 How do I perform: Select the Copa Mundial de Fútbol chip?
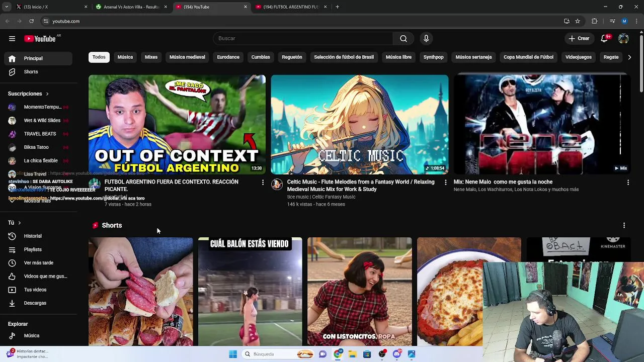[528, 57]
